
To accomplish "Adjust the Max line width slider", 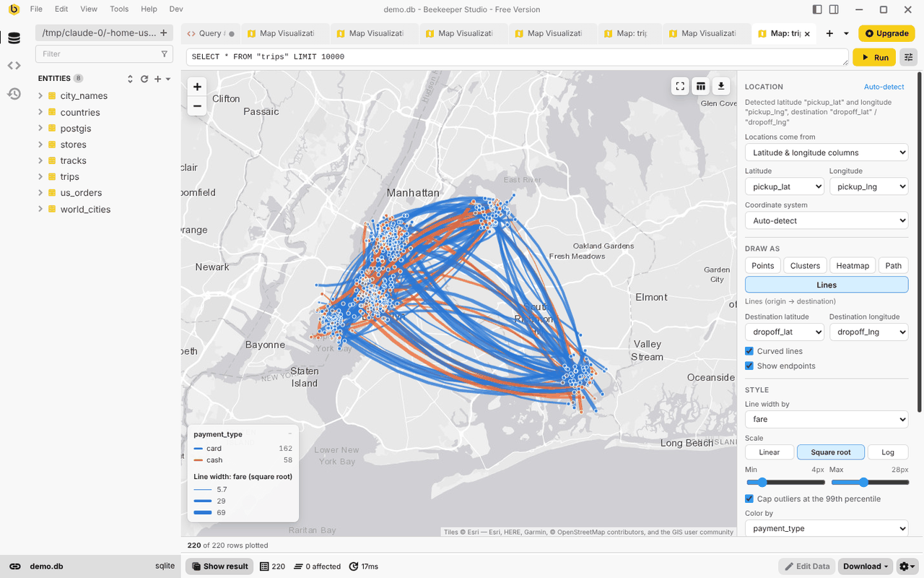I will click(x=869, y=482).
